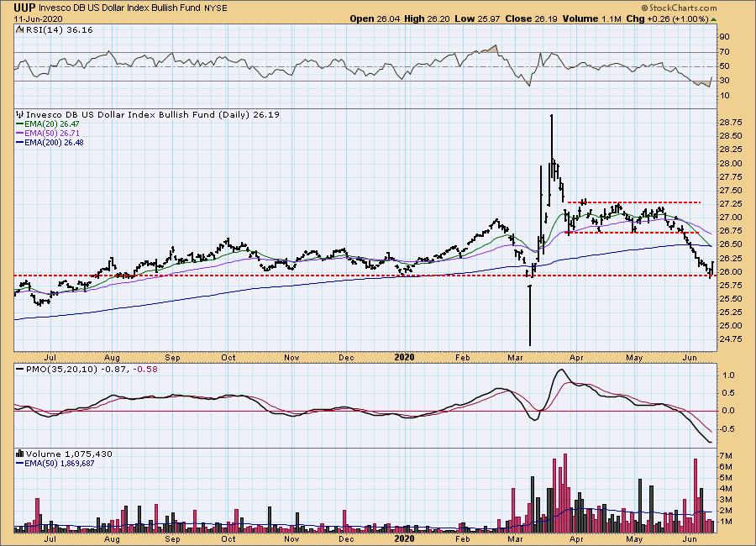Click the Chg +0.26 (+1.00%) value
756x546 pixels.
[x=667, y=18]
